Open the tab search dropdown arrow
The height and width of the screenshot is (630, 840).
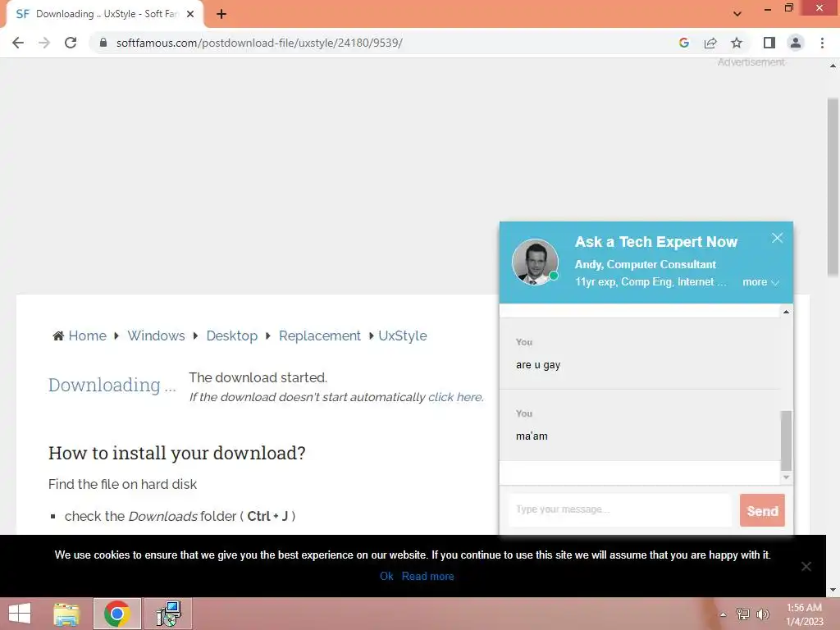pos(737,14)
